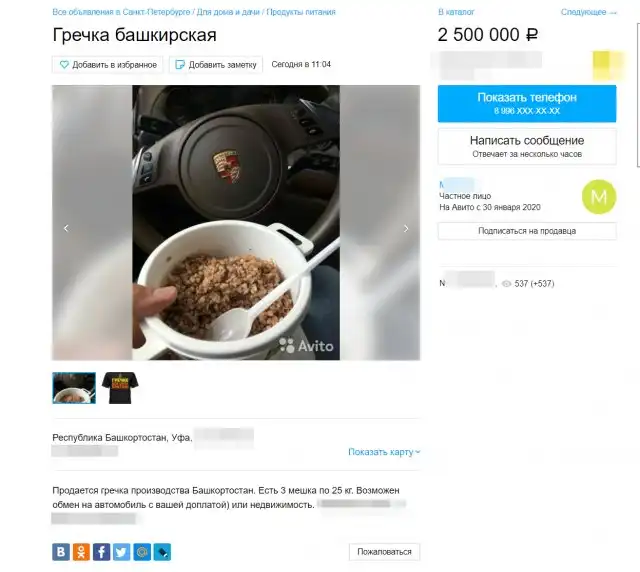This screenshot has height=572, width=640.
Task: Share via LiveJournal pencil icon
Action: pos(162,552)
